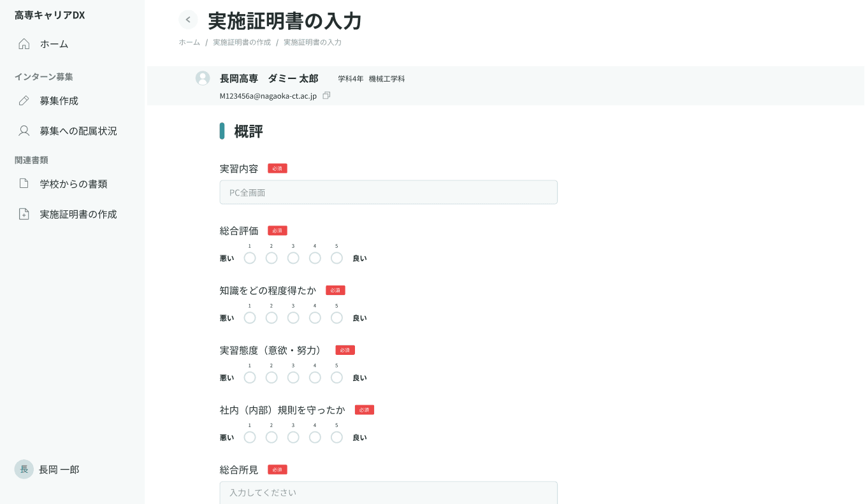868x504 pixels.
Task: Select rating 5 for 知識をどの程度得たか
Action: pyautogui.click(x=336, y=317)
